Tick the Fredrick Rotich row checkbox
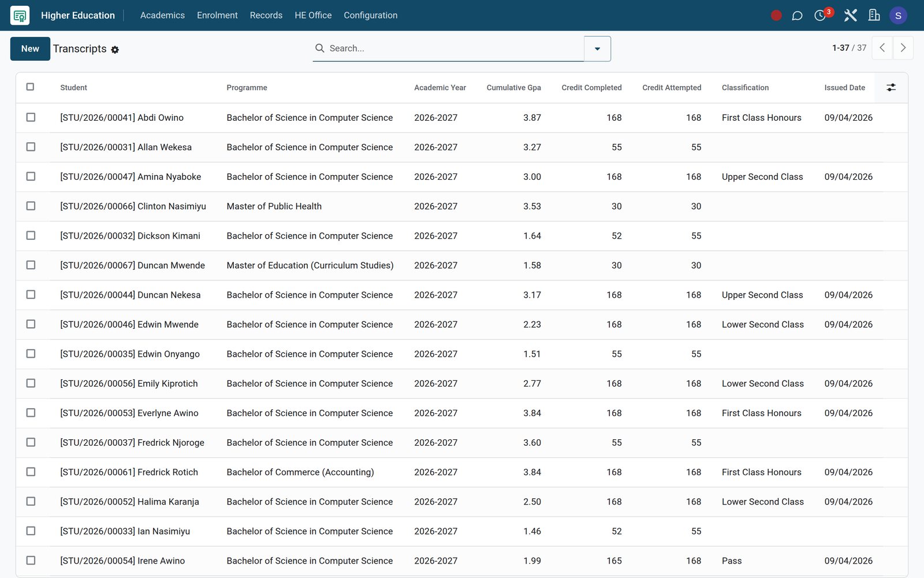The image size is (924, 578). [31, 472]
